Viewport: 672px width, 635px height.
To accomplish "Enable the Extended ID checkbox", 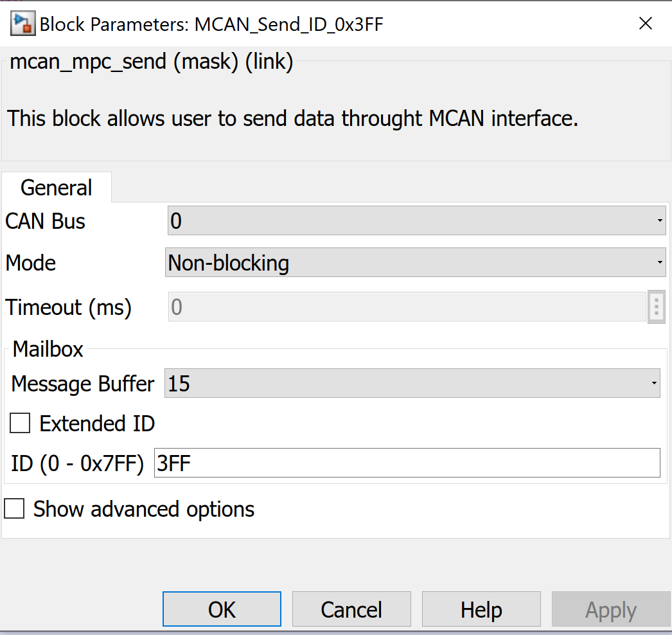I will [19, 423].
